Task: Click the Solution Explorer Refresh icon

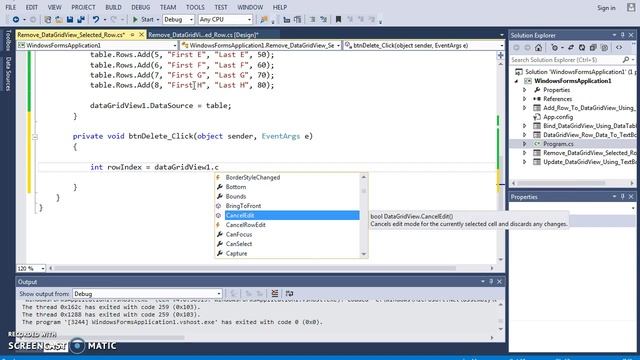Action: coord(582,48)
